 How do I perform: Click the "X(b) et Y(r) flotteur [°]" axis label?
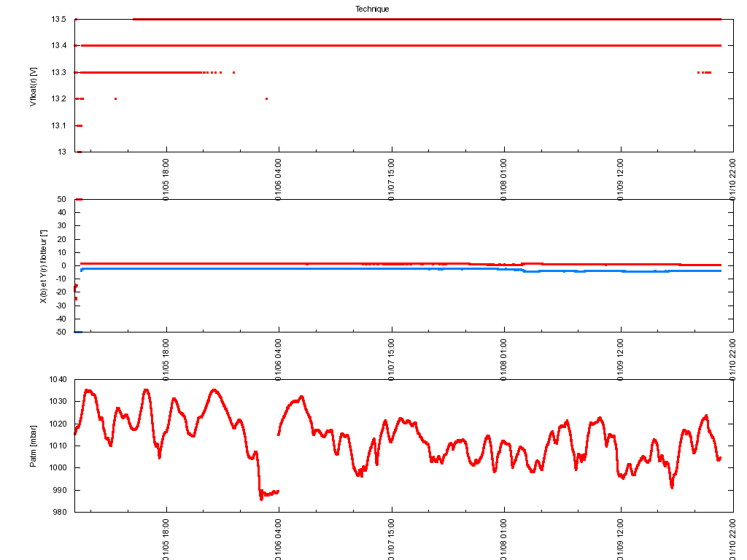click(x=44, y=265)
